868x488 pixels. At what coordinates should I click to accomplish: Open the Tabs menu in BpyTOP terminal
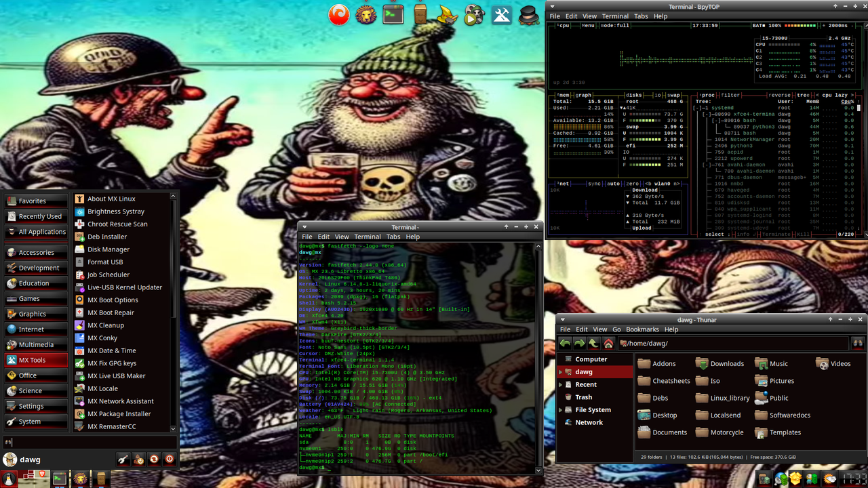pyautogui.click(x=641, y=16)
